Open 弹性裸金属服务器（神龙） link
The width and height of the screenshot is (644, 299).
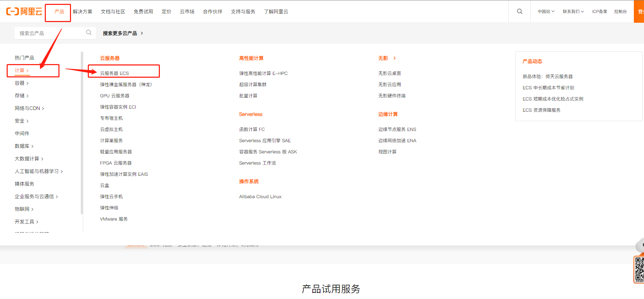pyautogui.click(x=126, y=84)
